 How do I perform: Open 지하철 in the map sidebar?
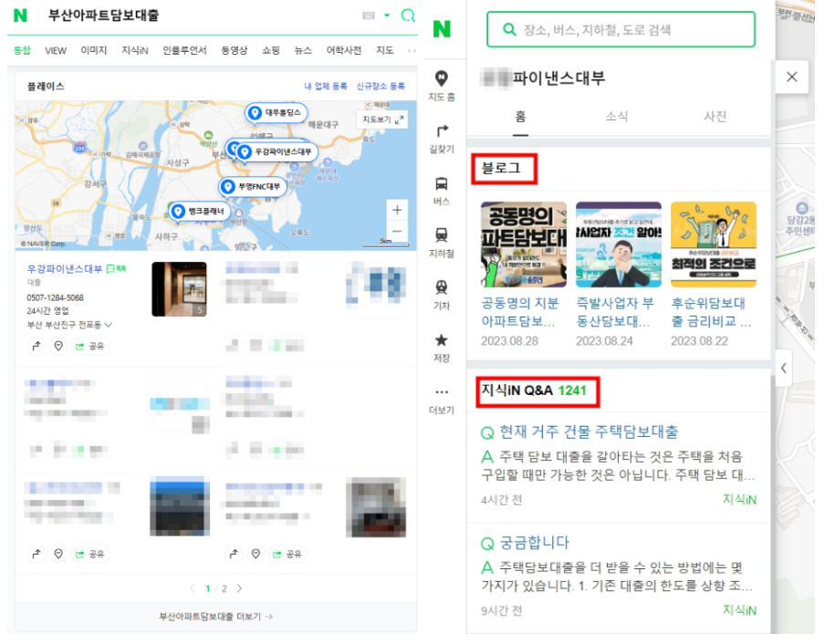442,243
